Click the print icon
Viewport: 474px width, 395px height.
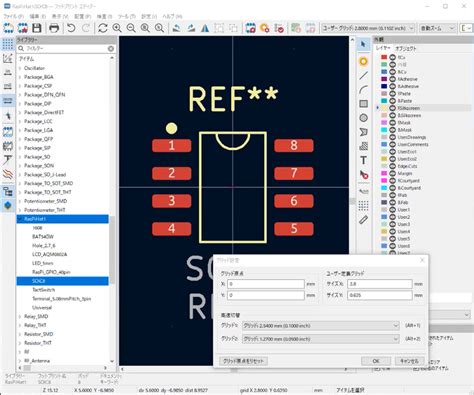click(54, 28)
